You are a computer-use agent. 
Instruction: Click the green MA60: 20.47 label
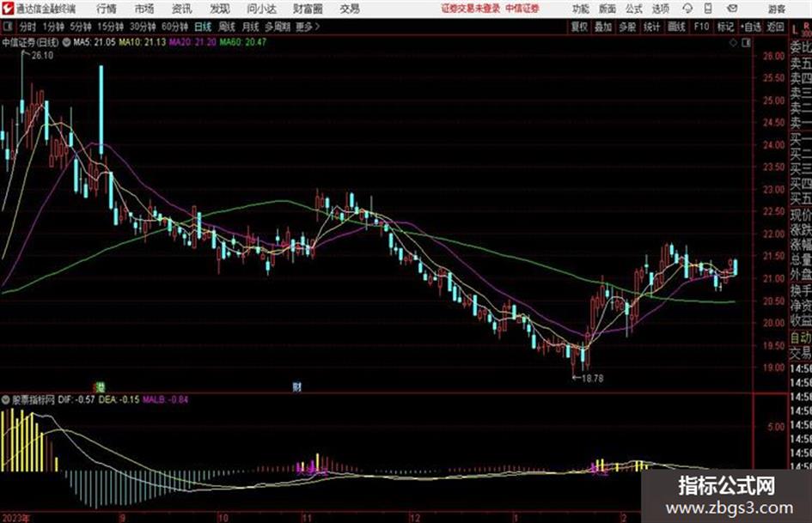pyautogui.click(x=243, y=42)
